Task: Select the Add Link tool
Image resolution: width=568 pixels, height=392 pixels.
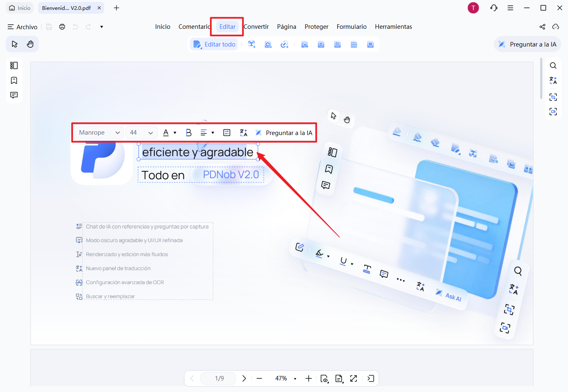Action: [284, 44]
